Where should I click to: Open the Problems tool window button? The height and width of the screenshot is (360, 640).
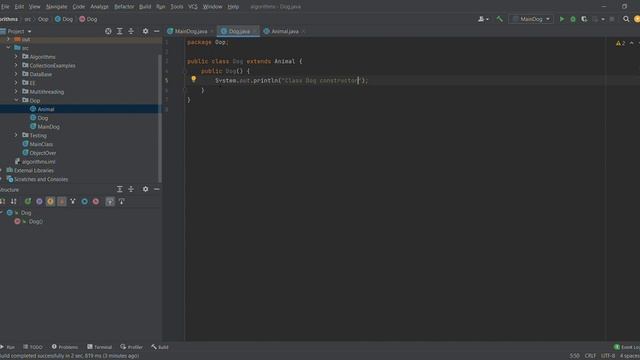coord(65,347)
